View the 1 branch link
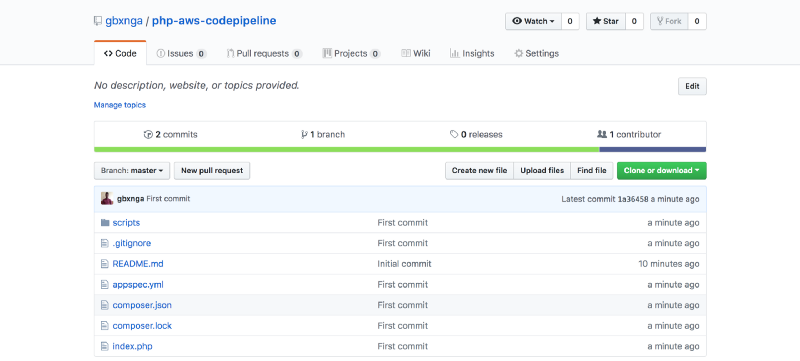 (x=323, y=135)
